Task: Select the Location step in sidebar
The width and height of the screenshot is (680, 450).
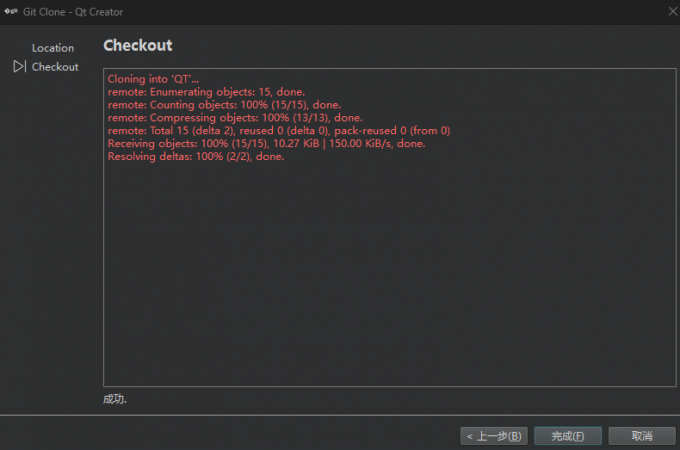Action: [x=52, y=48]
